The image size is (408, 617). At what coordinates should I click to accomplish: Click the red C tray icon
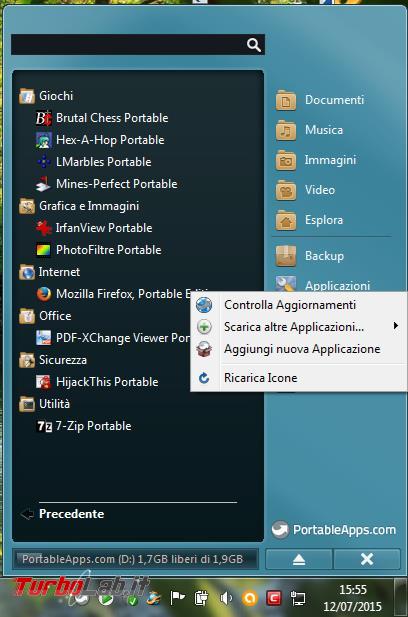point(273,599)
